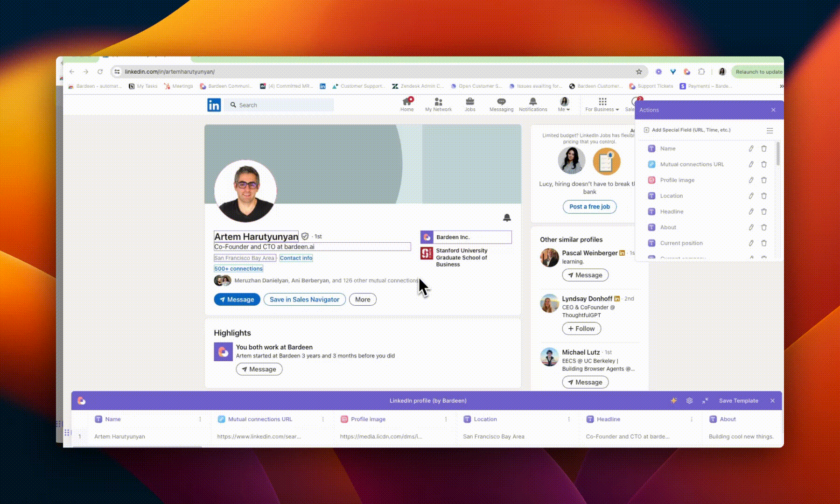Open Support Tickets bookmark
840x504 pixels.
pos(651,86)
